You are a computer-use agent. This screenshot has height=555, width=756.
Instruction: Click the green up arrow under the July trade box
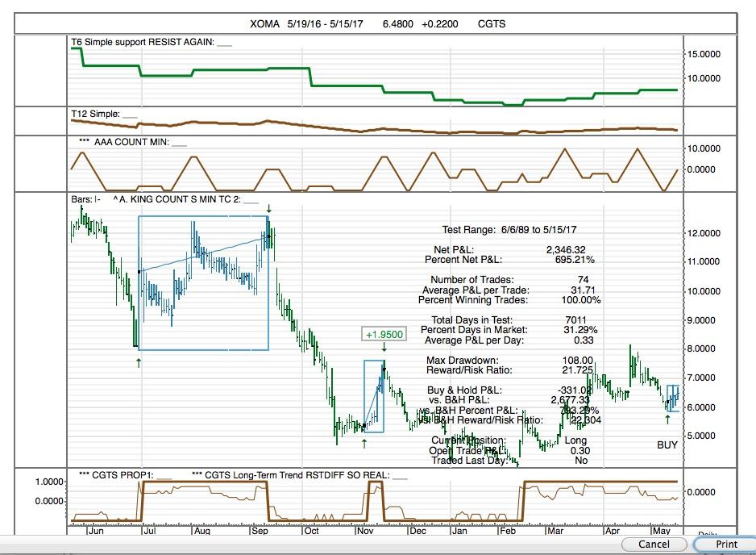pos(139,363)
